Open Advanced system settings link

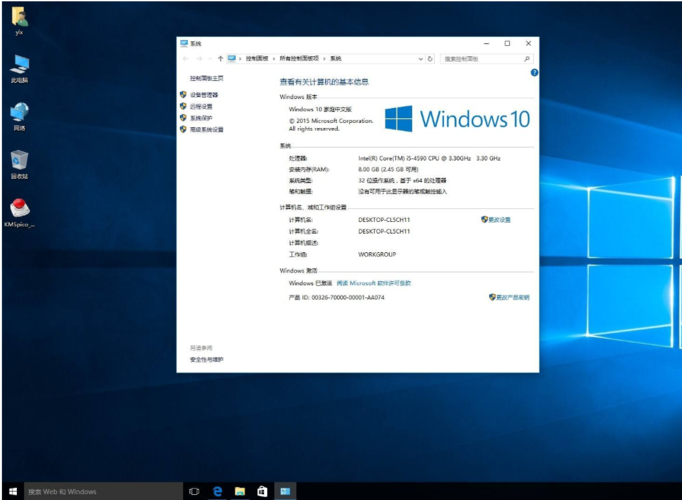[x=207, y=130]
